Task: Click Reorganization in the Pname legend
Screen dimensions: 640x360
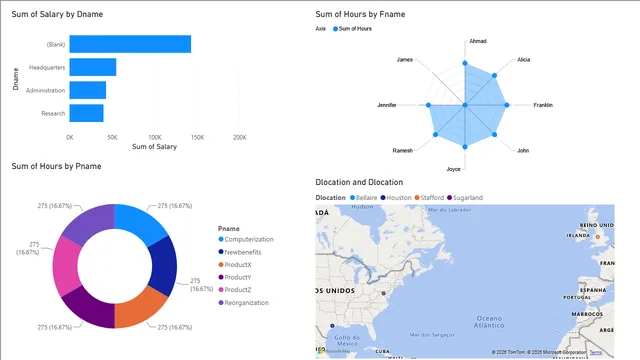Action: point(244,302)
